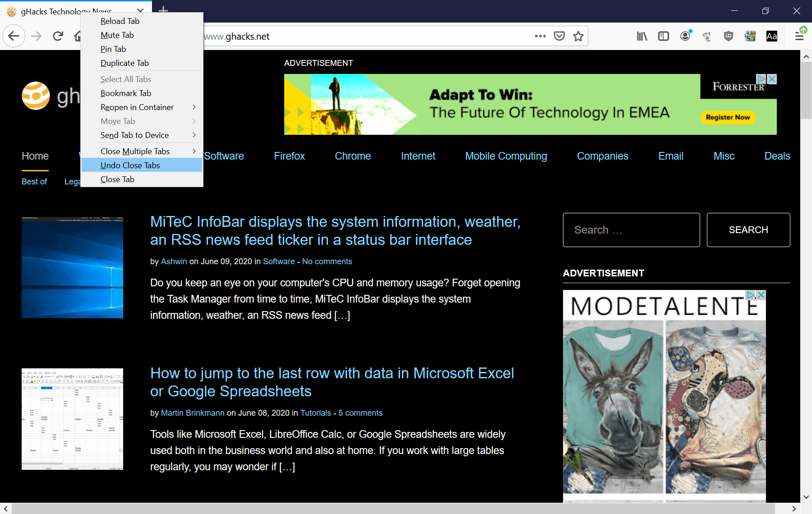This screenshot has width=812, height=514.
Task: Open Mobile Computing category
Action: (x=506, y=156)
